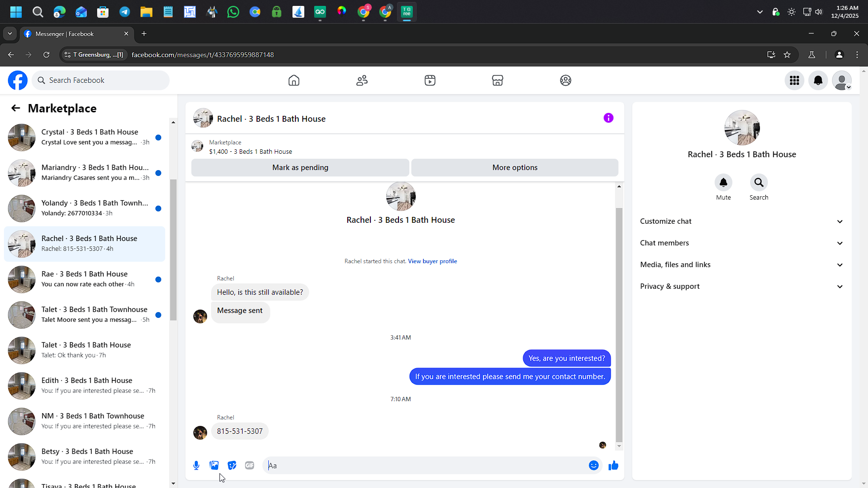Screen dimensions: 868x488
Task: Open the notifications bell at top right
Action: (818, 80)
